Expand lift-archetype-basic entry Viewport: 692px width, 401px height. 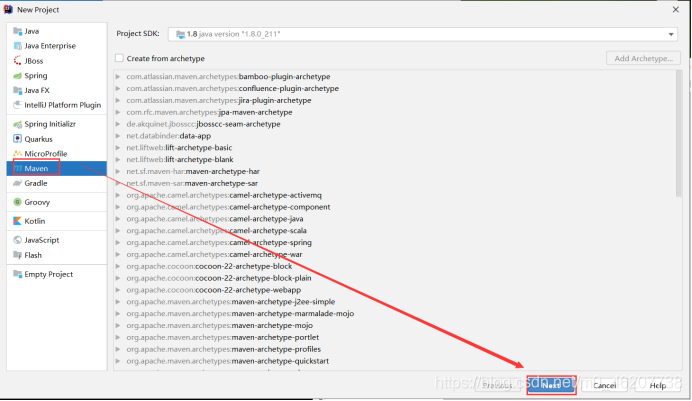[118, 148]
